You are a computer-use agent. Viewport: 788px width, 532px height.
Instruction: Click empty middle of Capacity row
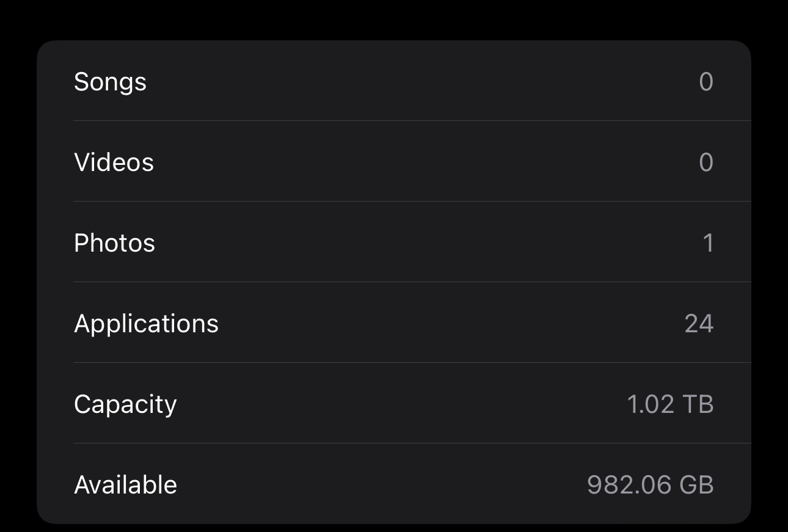(397, 404)
